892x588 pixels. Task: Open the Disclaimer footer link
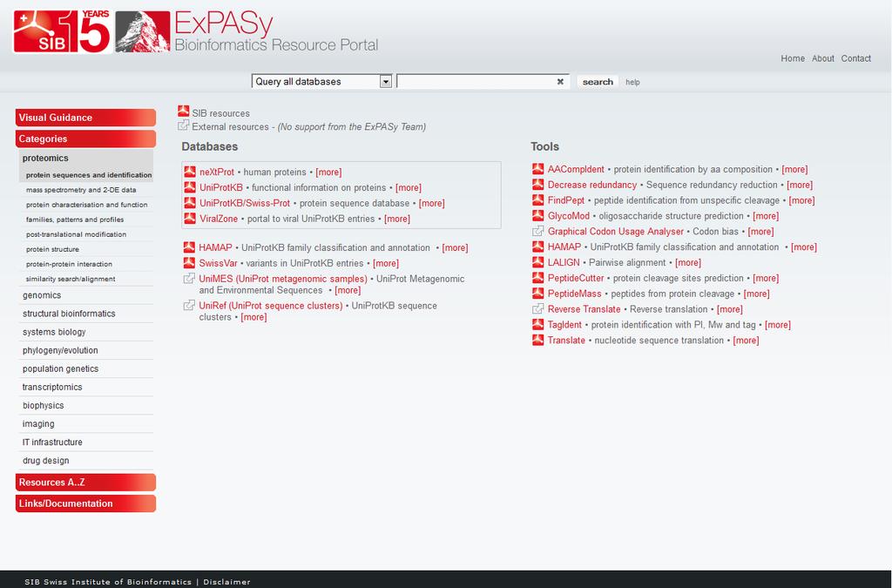pyautogui.click(x=226, y=582)
